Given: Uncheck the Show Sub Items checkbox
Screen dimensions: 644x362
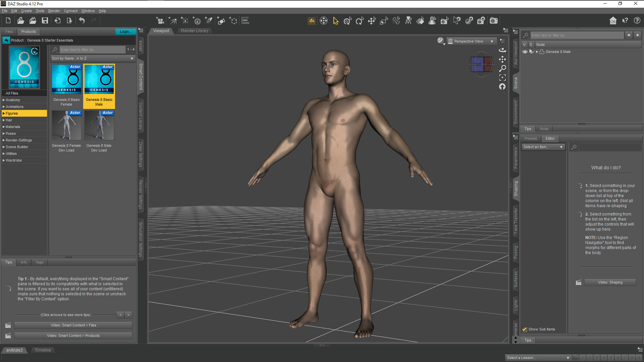Looking at the screenshot, I should click(525, 329).
